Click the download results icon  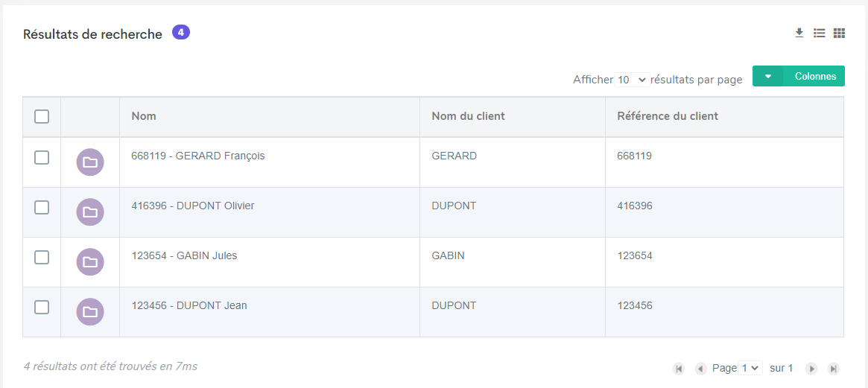(x=799, y=33)
